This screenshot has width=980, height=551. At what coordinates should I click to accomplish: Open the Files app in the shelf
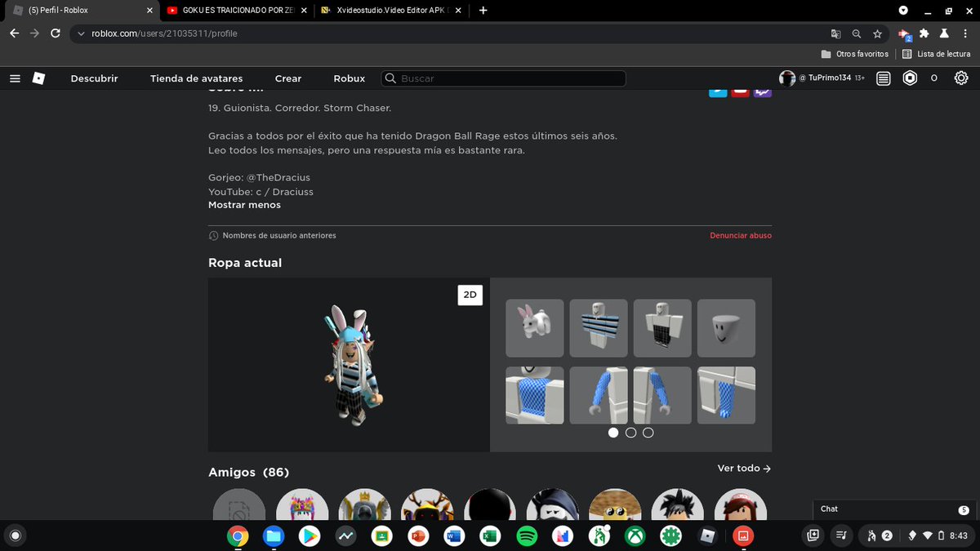[x=273, y=536]
